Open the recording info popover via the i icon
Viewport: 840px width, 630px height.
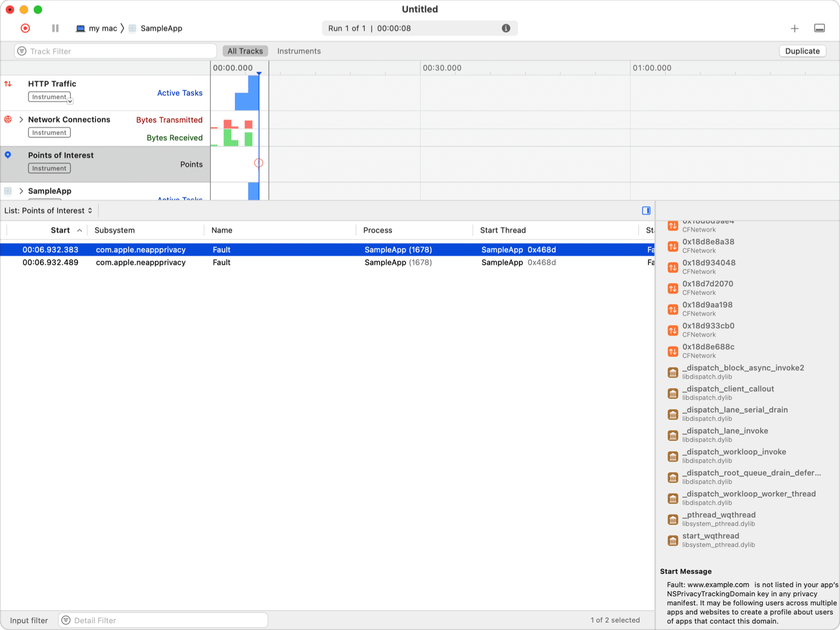pos(506,28)
